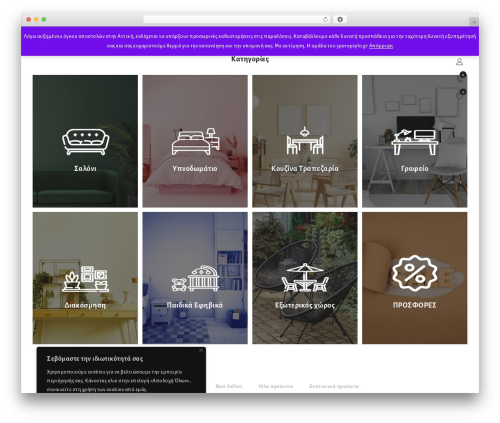Click the browser download icon
Screen dimensions: 500x423
340,19
